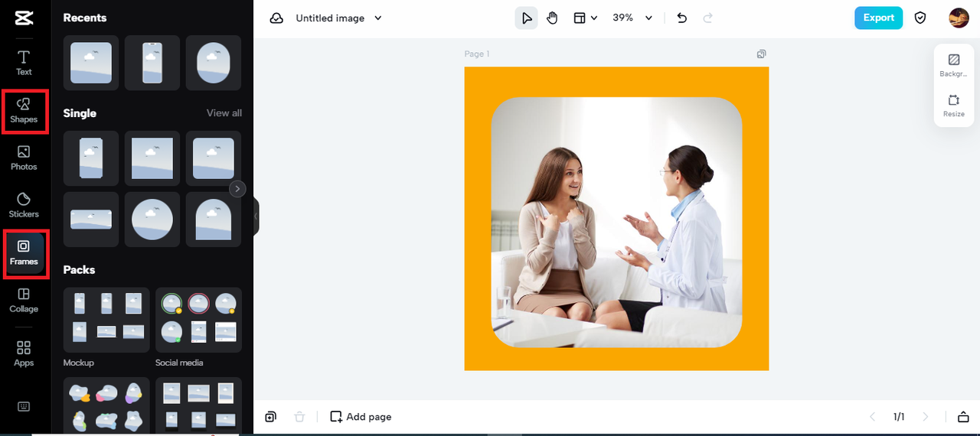The image size is (980, 436).
Task: Open the Social media frame pack
Action: 198,320
